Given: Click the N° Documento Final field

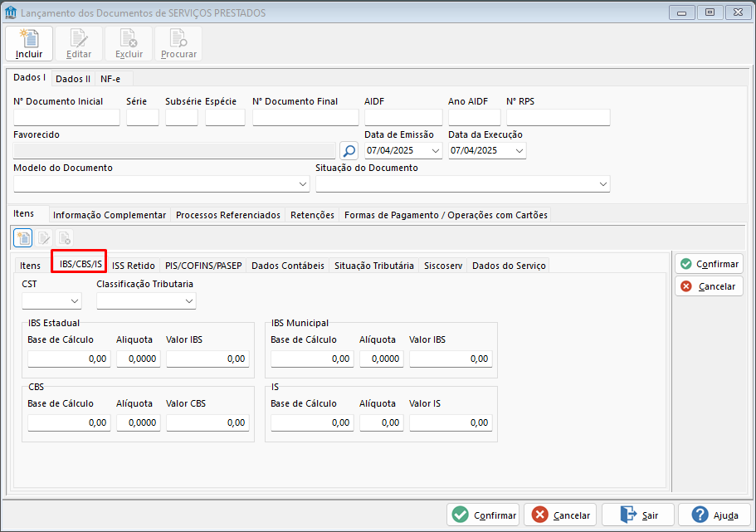Looking at the screenshot, I should point(305,118).
